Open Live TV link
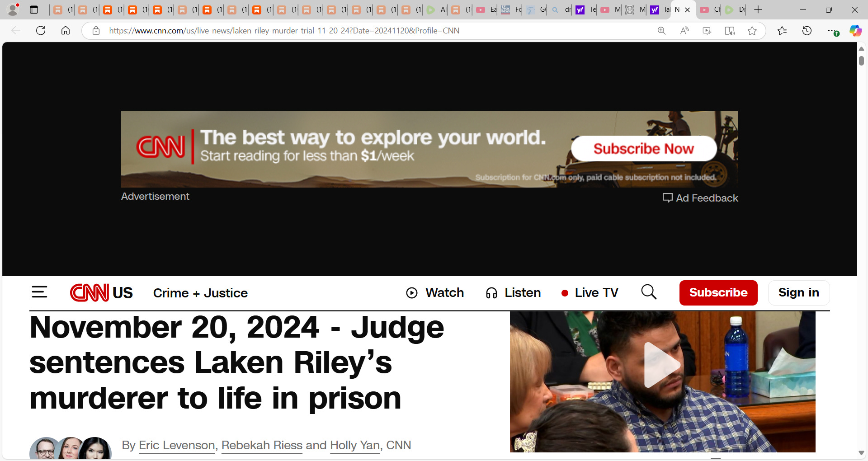 pos(590,293)
